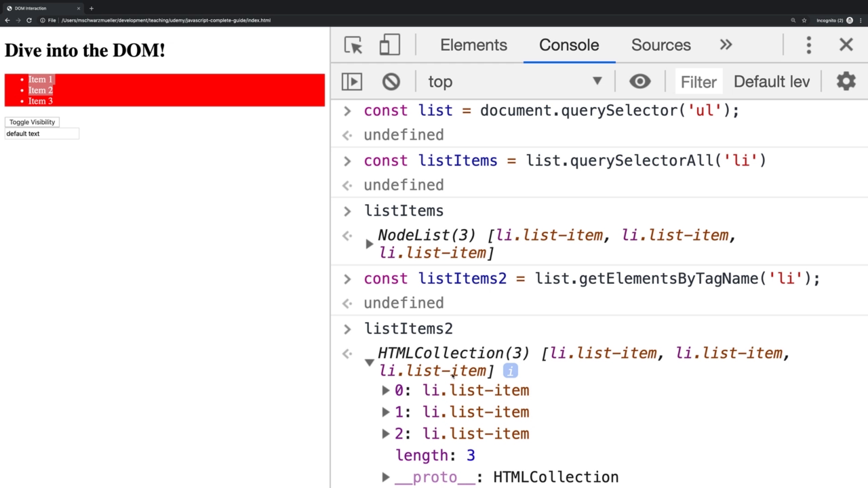The image size is (868, 488).
Task: Expand the NodeList(3) result
Action: coord(370,243)
